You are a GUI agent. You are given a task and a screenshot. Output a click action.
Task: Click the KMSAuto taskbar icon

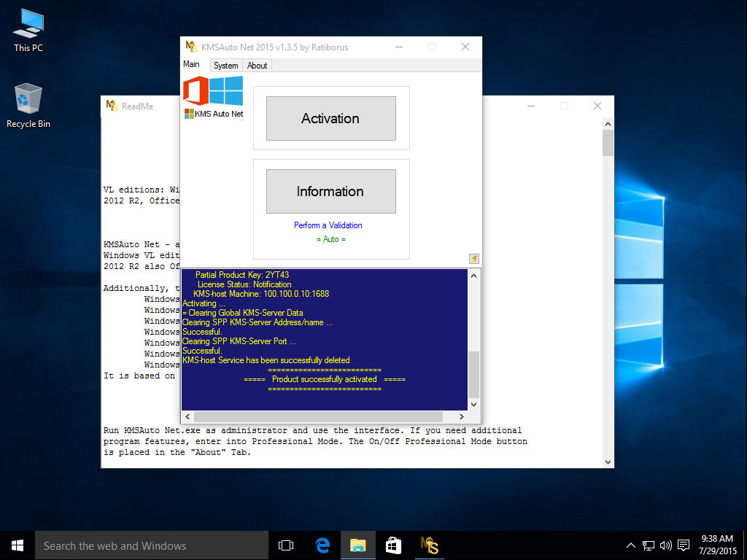tap(429, 545)
